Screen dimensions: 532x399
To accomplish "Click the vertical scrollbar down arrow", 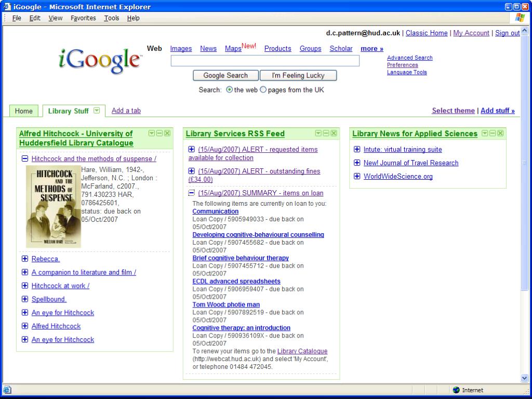I will [x=525, y=378].
